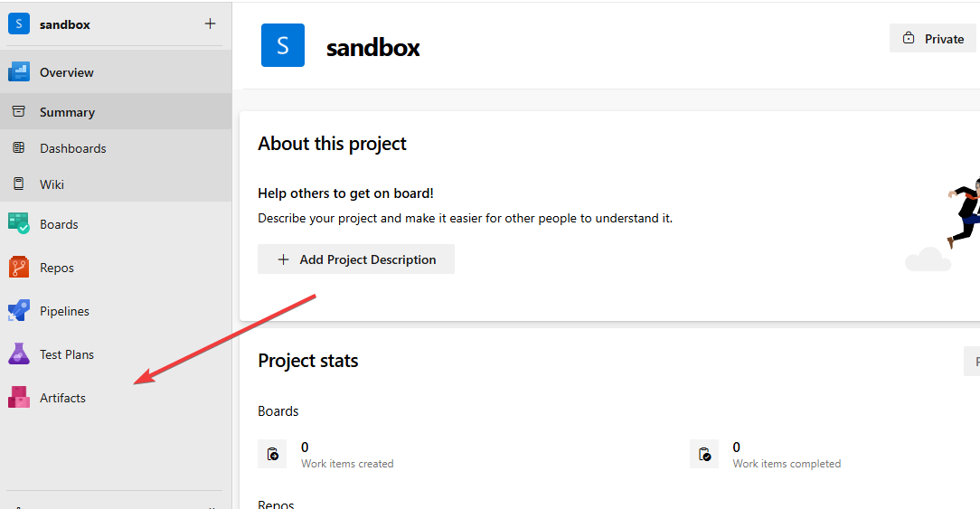Open Artifacts via its pink package icon
The image size is (980, 509).
tap(19, 397)
